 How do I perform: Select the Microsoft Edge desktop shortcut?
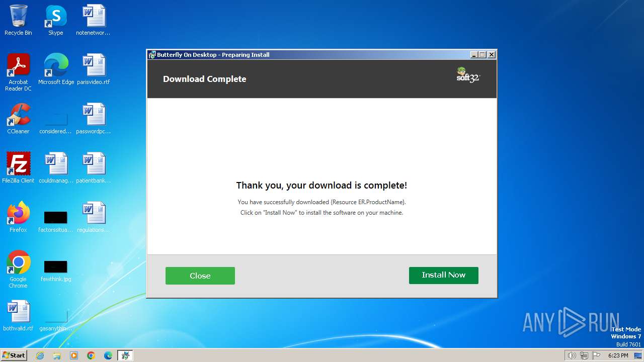[x=56, y=70]
